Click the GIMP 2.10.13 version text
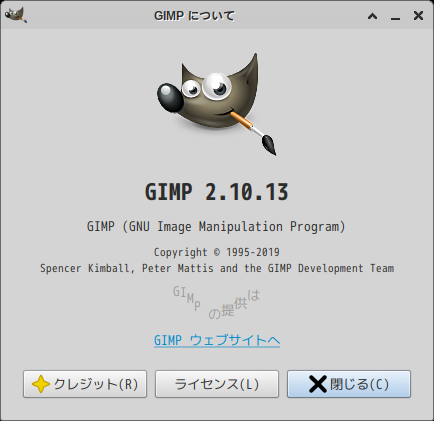434x421 pixels. tap(217, 192)
